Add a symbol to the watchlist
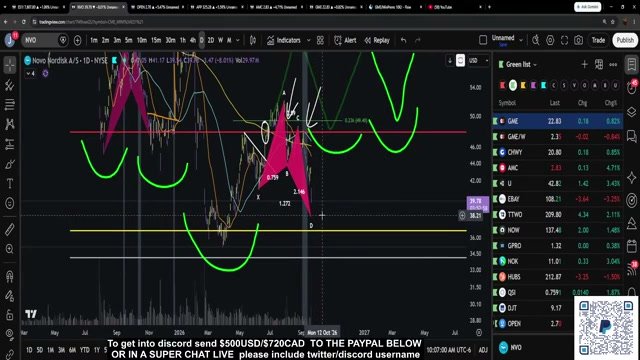The width and height of the screenshot is (640, 360). pyautogui.click(x=584, y=64)
